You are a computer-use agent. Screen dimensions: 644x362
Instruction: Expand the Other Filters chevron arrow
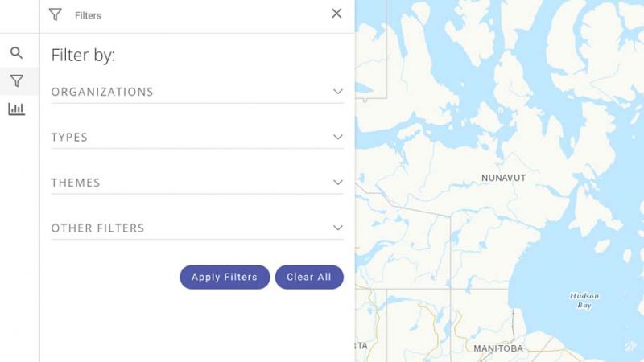(338, 228)
